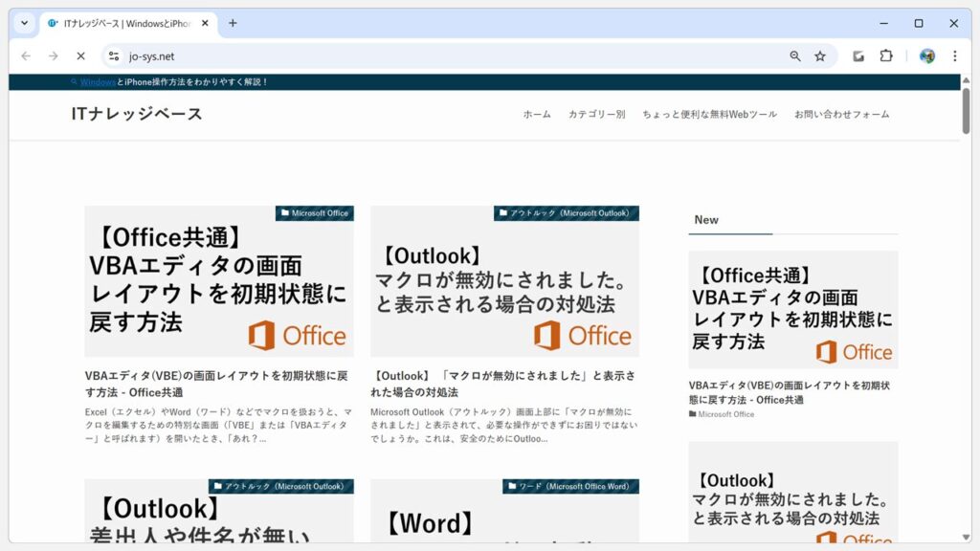This screenshot has height=551, width=980.
Task: Select the New tab in sidebar
Action: pos(706,220)
